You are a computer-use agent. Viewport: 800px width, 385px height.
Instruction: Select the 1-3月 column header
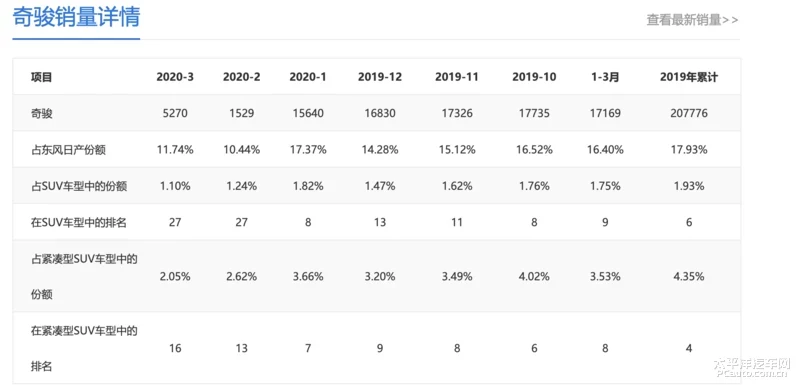pos(605,77)
